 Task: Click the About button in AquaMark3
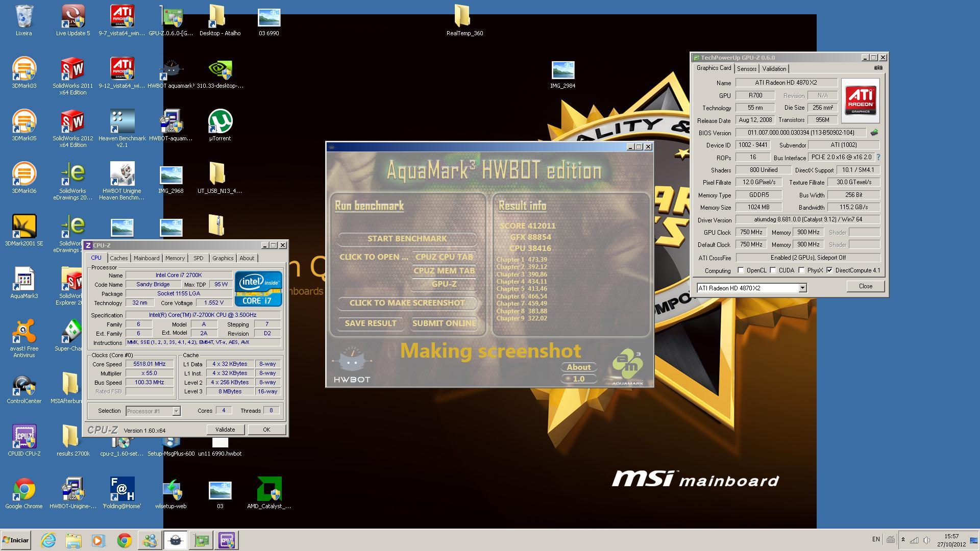tap(579, 367)
